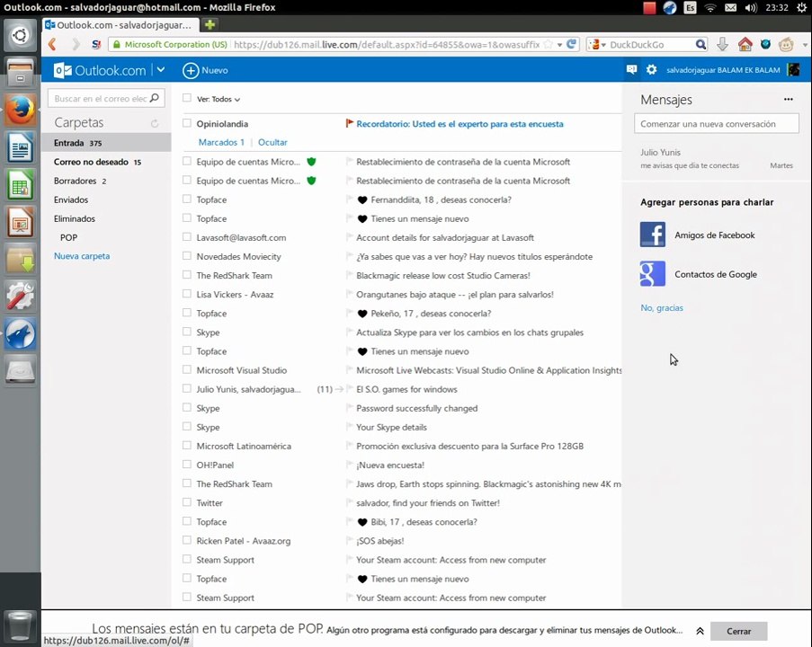Tick the Lavasoft@lavasoft.com email checkbox
812x647 pixels.
click(x=187, y=236)
